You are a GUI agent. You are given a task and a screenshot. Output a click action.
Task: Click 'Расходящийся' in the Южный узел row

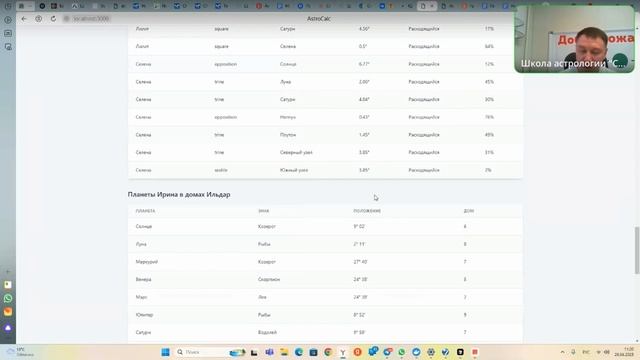(424, 170)
